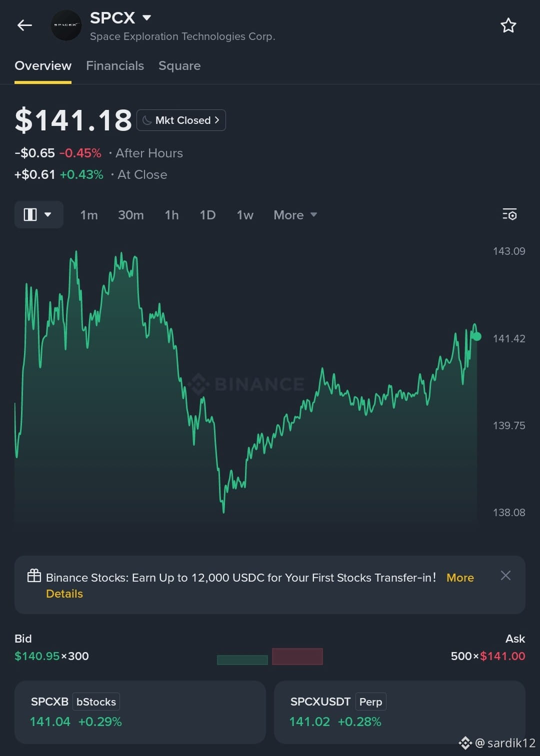
Task: Select the 30m chart interval
Action: (131, 215)
